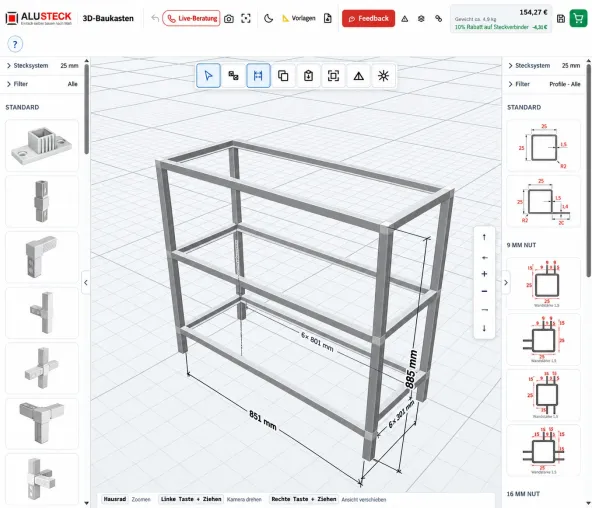The width and height of the screenshot is (592, 508).
Task: Collapse the right profiles panel arrow
Action: [506, 282]
